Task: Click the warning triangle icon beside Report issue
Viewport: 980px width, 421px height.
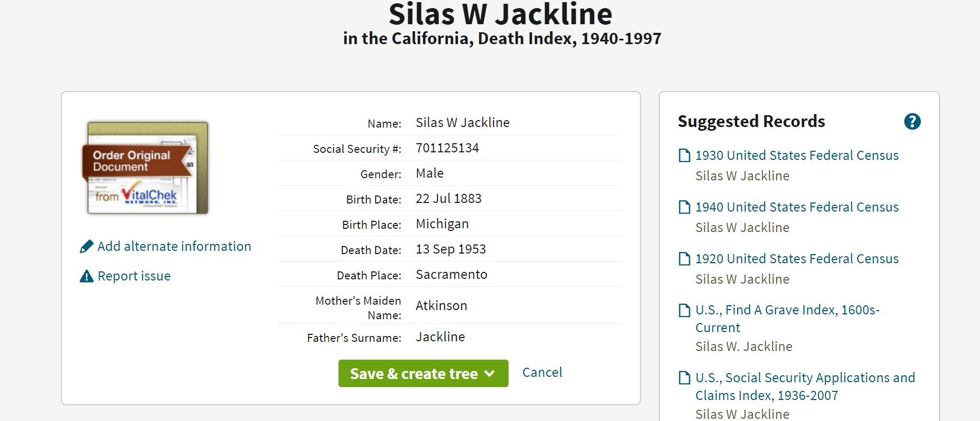Action: click(x=87, y=276)
